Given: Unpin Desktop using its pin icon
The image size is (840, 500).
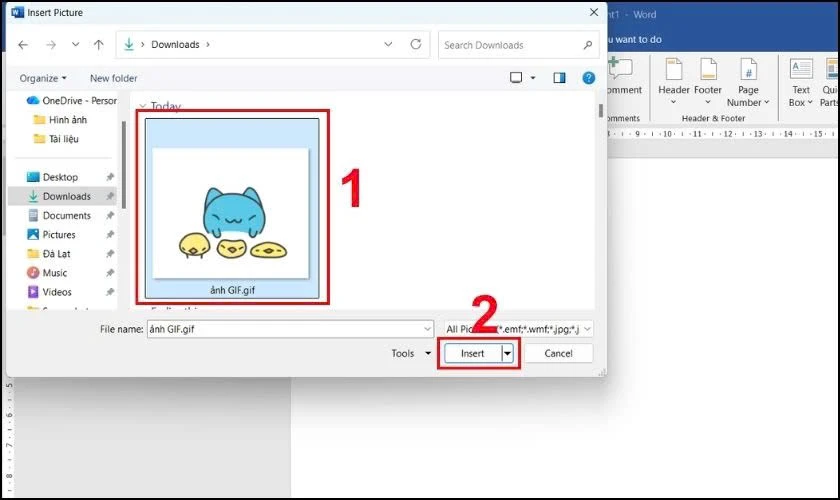Looking at the screenshot, I should click(x=110, y=177).
